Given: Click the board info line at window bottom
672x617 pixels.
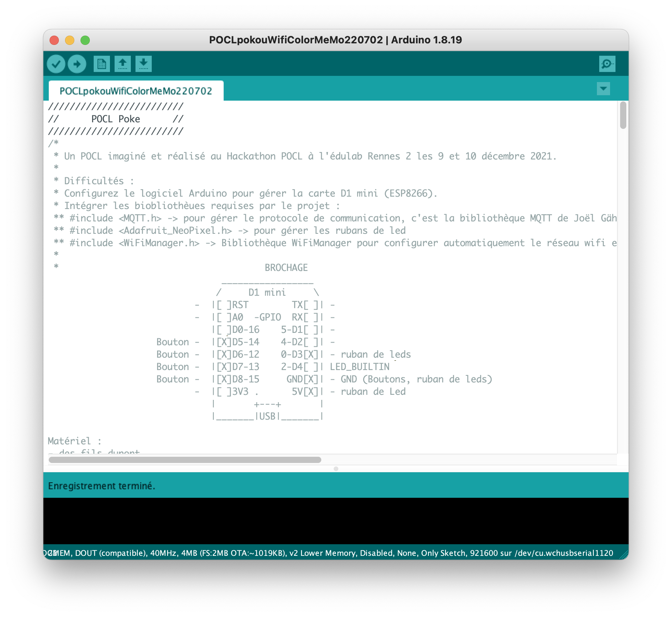Looking at the screenshot, I should coord(329,553).
